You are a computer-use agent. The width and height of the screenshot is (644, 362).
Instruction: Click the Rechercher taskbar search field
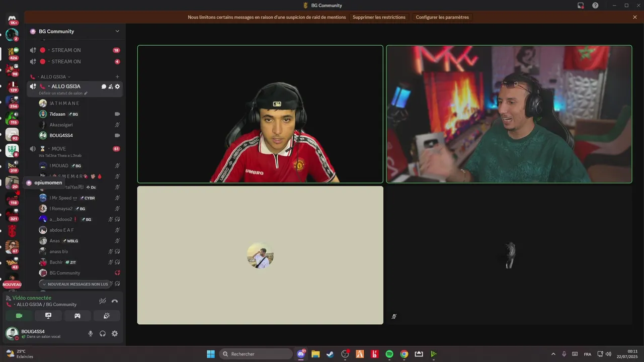point(257,354)
